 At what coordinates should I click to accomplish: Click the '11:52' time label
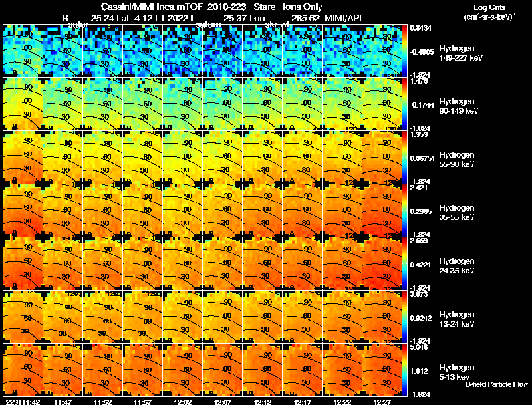(103, 402)
